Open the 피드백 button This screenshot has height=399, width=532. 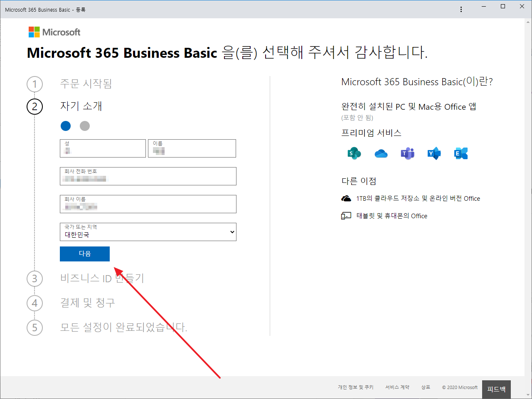(x=496, y=389)
